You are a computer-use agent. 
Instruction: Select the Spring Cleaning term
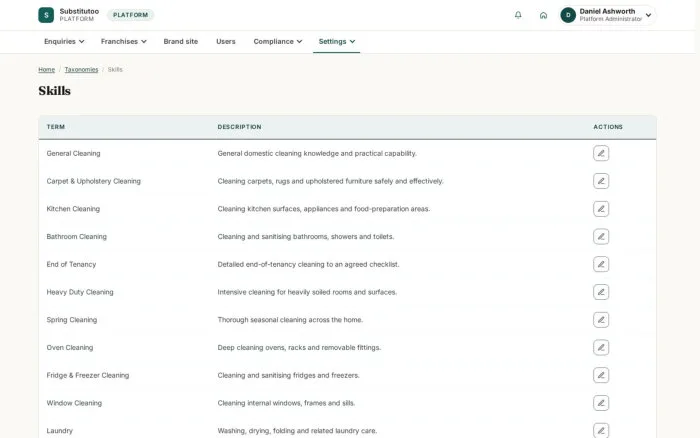71,320
